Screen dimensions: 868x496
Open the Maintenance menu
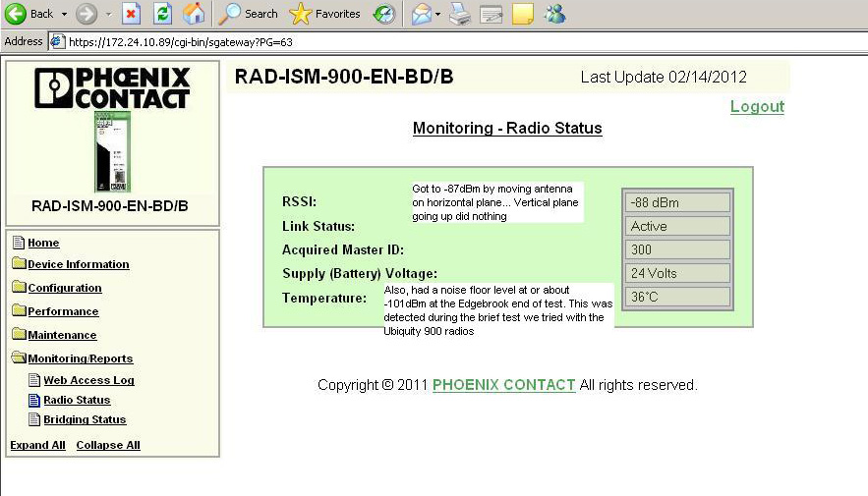pyautogui.click(x=62, y=335)
